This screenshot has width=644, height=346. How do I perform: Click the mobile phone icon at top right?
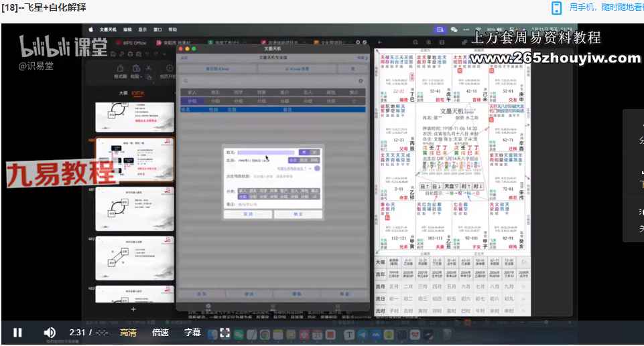(556, 8)
